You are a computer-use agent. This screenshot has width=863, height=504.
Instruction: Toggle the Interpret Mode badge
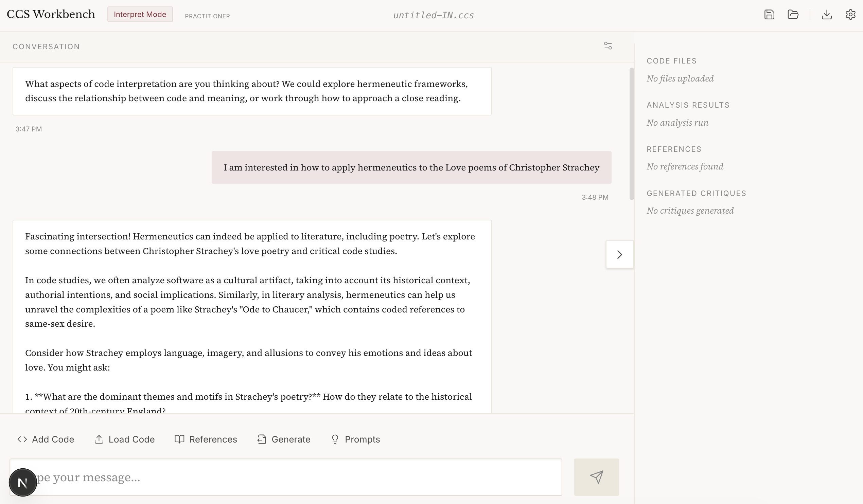click(x=140, y=14)
